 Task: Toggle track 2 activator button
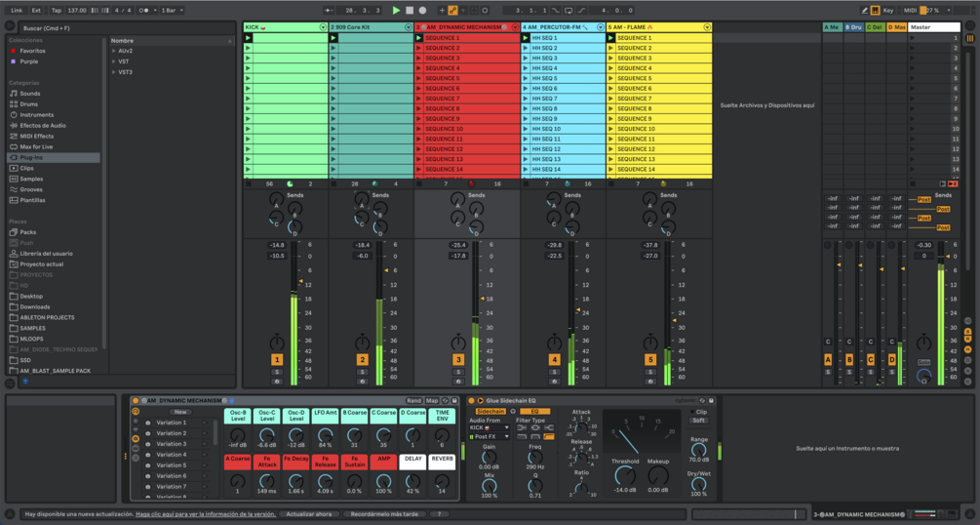(x=362, y=360)
